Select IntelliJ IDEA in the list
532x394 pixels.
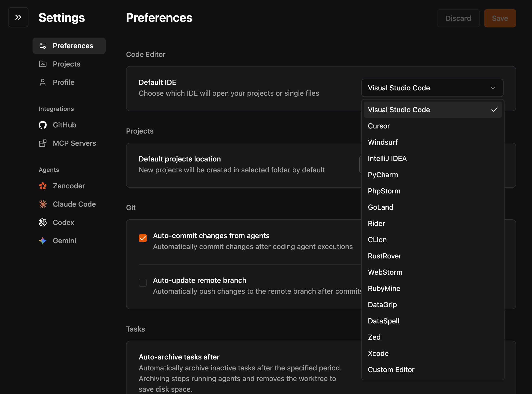click(x=387, y=158)
